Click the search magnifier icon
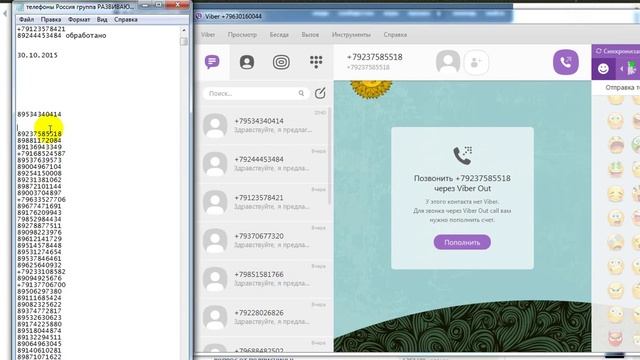Screen dimensions: 640x360 [301, 93]
